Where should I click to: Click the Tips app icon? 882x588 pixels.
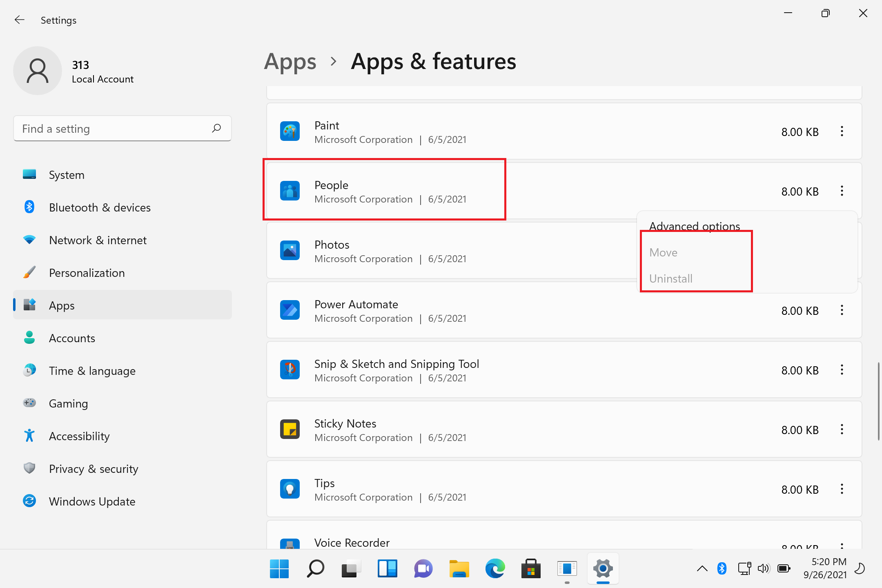[290, 489]
